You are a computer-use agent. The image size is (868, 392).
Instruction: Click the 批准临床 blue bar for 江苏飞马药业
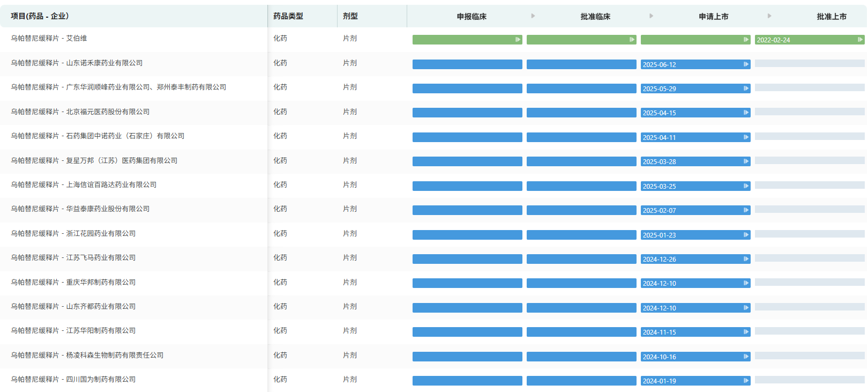[x=581, y=259]
